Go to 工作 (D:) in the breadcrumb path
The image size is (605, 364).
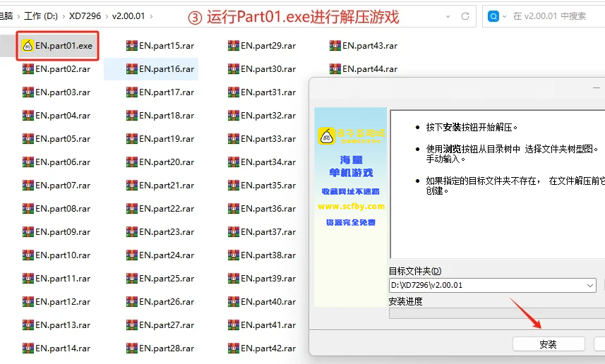point(40,15)
